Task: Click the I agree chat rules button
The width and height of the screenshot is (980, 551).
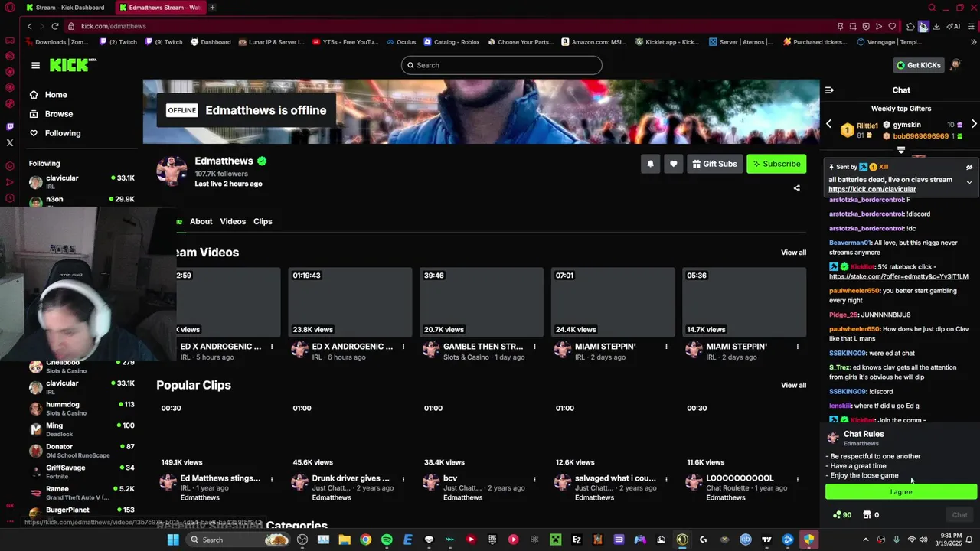Action: 901,492
